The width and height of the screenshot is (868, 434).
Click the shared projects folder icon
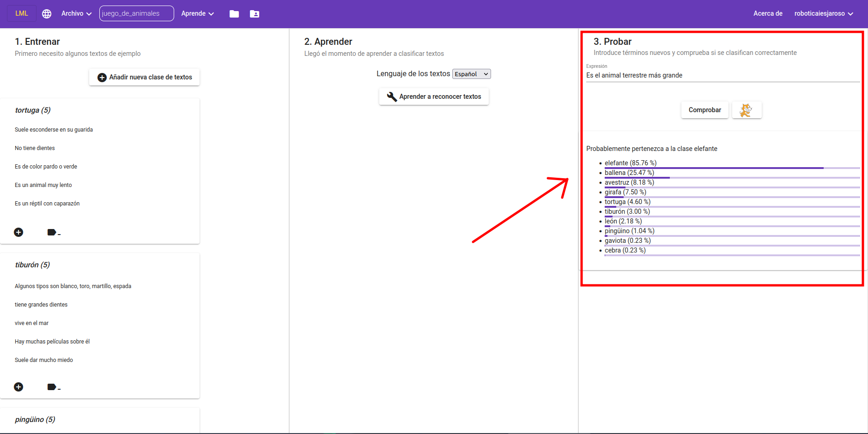tap(254, 14)
